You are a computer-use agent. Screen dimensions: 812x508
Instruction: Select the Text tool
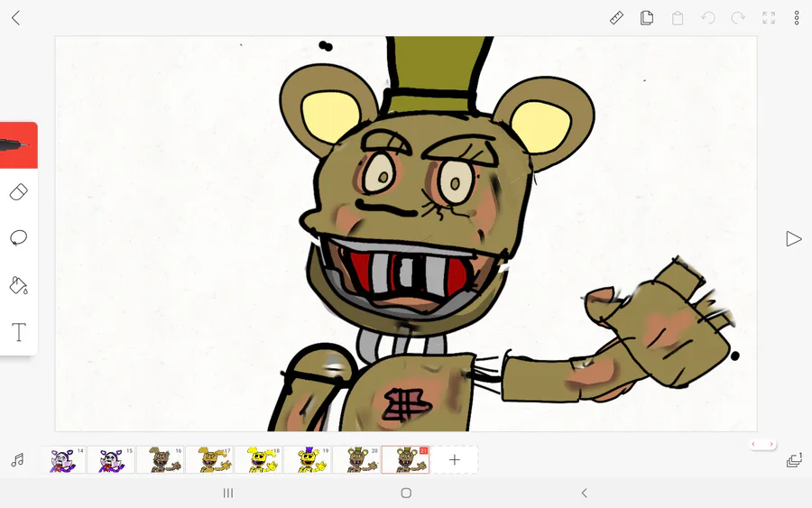coord(19,332)
